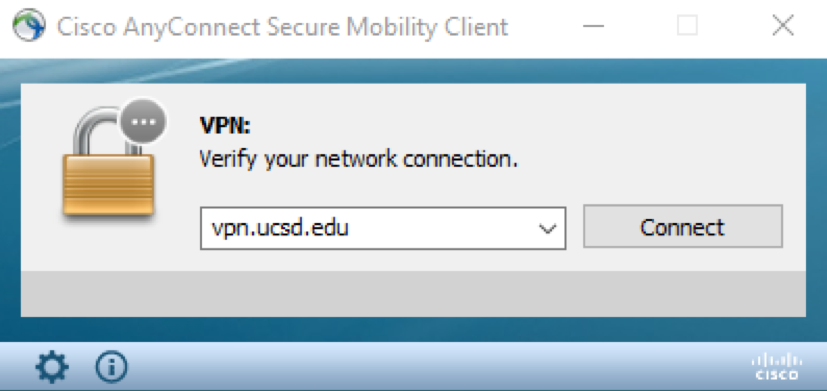
Task: Close the Cisco AnyConnect window
Action: coord(783,26)
